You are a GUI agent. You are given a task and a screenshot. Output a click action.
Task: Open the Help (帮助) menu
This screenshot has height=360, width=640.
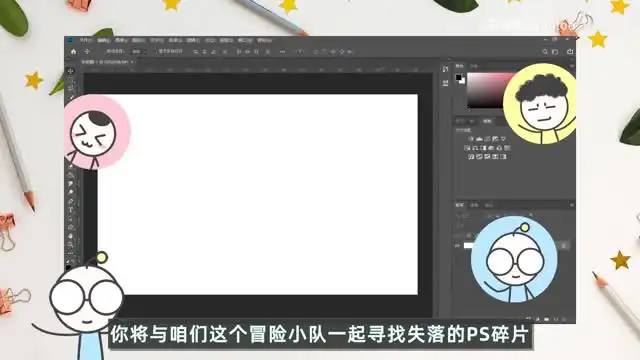point(264,40)
